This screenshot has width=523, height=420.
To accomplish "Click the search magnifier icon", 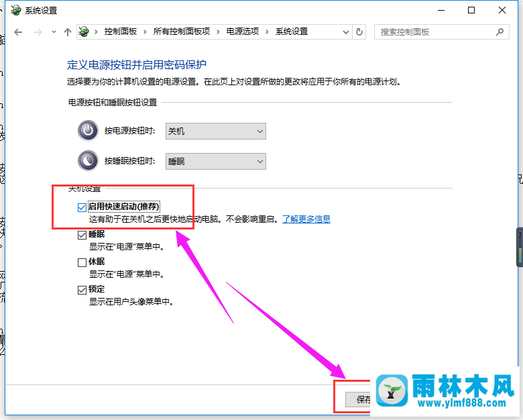I will coord(500,32).
